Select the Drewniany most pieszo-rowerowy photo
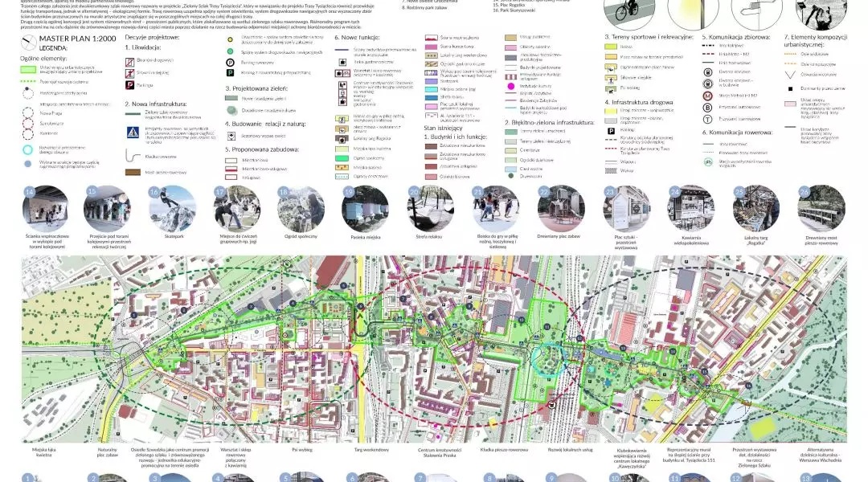 pyautogui.click(x=821, y=209)
